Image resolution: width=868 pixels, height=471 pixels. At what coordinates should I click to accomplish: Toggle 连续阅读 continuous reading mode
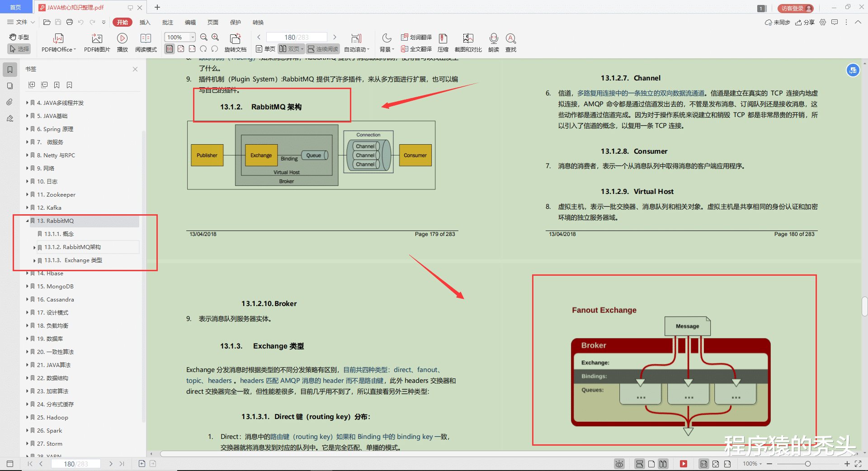323,49
